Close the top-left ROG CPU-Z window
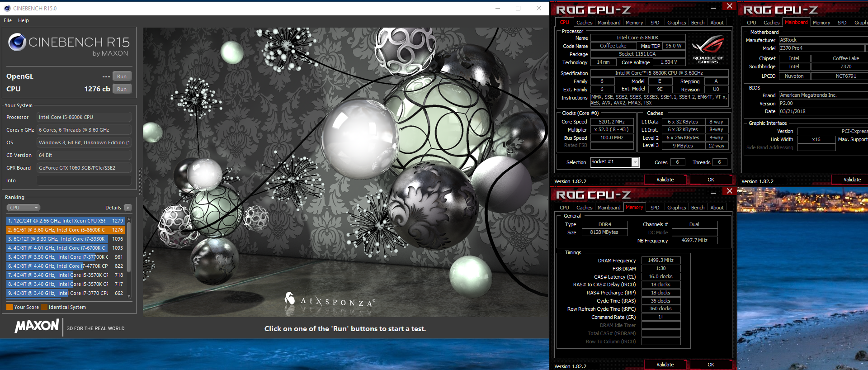868x370 pixels. [x=730, y=6]
